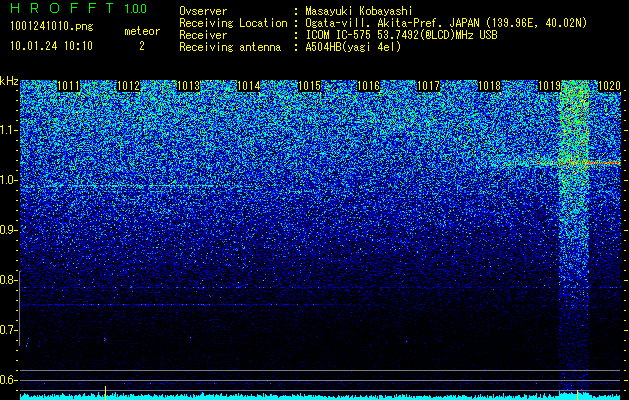This screenshot has width=629, height=400.
Task: Click the small red dot near 0.7 kHz
Action: 105,339
